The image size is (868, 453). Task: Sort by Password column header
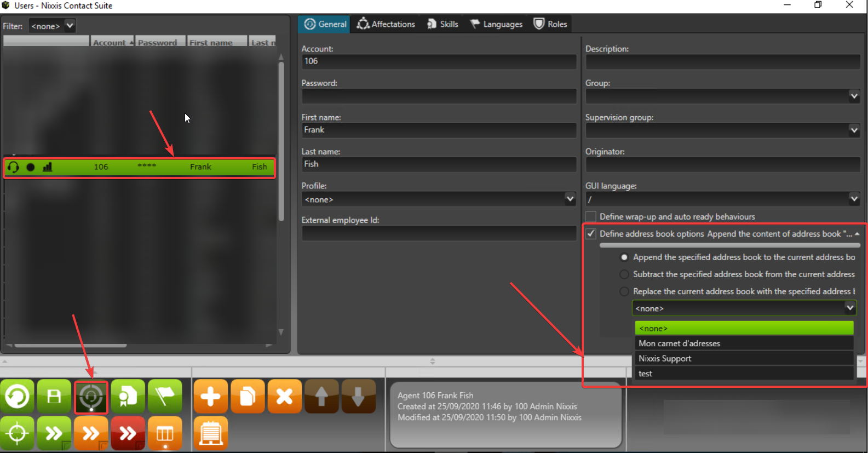(160, 42)
